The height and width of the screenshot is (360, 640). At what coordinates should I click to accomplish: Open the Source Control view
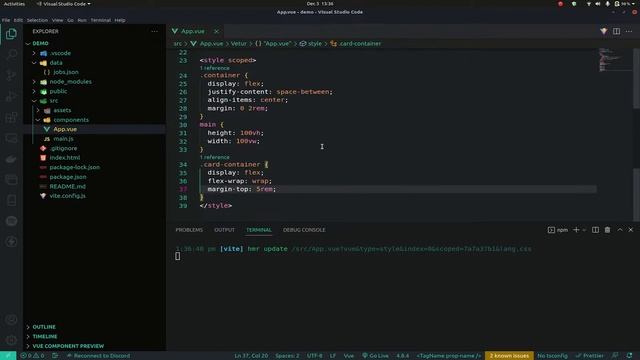pos(11,76)
